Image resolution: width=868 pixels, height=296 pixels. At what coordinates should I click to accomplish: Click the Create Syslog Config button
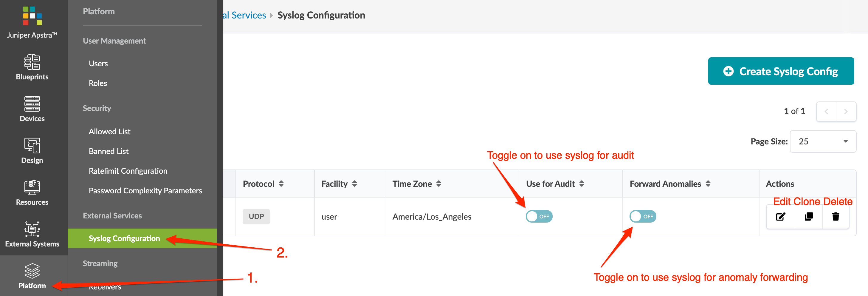tap(781, 71)
